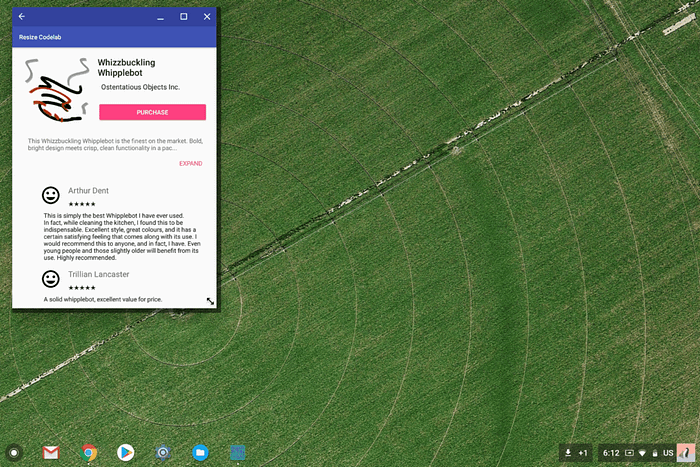The height and width of the screenshot is (467, 700).
Task: Click the PURCHASE button
Action: tap(152, 112)
